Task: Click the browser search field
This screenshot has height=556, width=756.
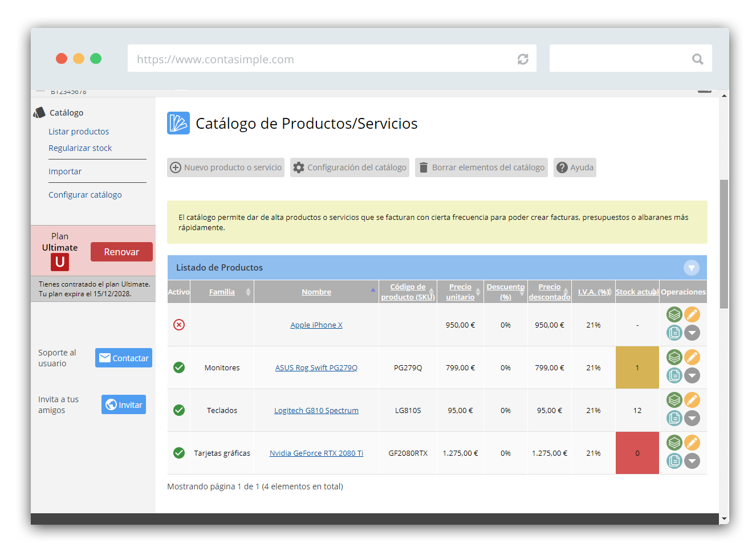Action: tap(631, 59)
